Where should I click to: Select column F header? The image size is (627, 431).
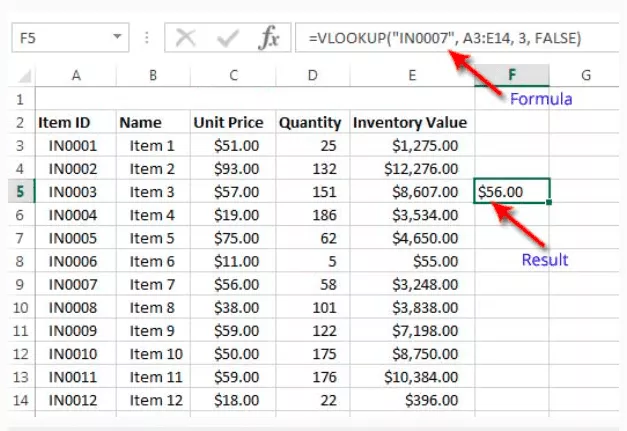(x=511, y=75)
